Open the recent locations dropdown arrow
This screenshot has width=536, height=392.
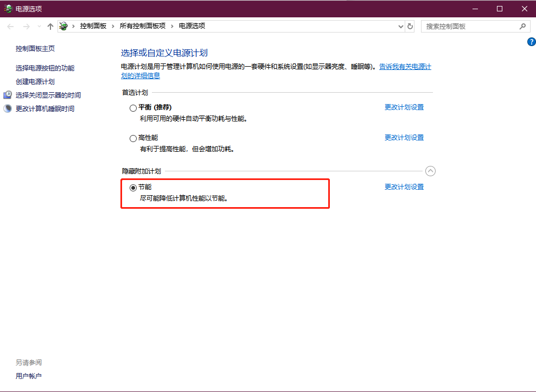coord(39,26)
